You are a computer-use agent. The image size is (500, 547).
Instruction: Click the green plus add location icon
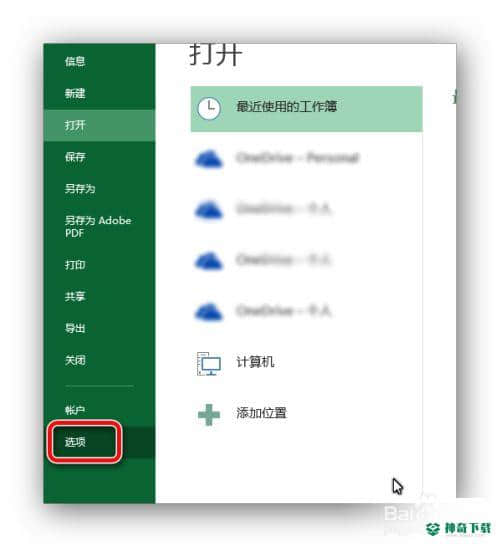pos(209,414)
